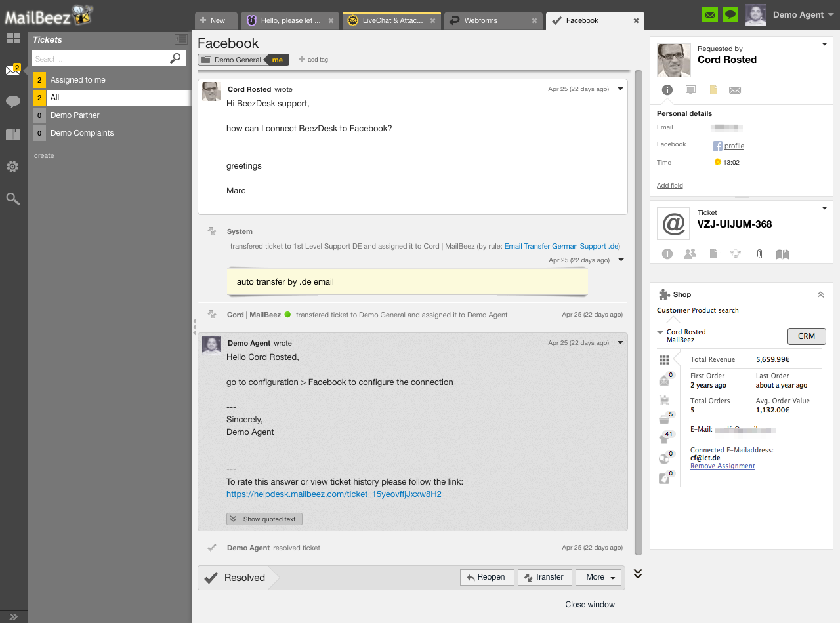The width and height of the screenshot is (840, 623).
Task: Click the Reopen button
Action: [486, 578]
